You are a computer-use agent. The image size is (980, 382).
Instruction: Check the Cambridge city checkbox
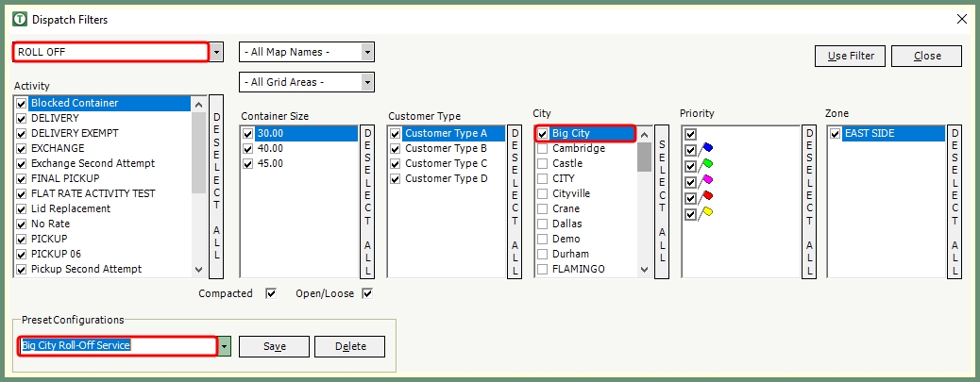click(x=543, y=149)
